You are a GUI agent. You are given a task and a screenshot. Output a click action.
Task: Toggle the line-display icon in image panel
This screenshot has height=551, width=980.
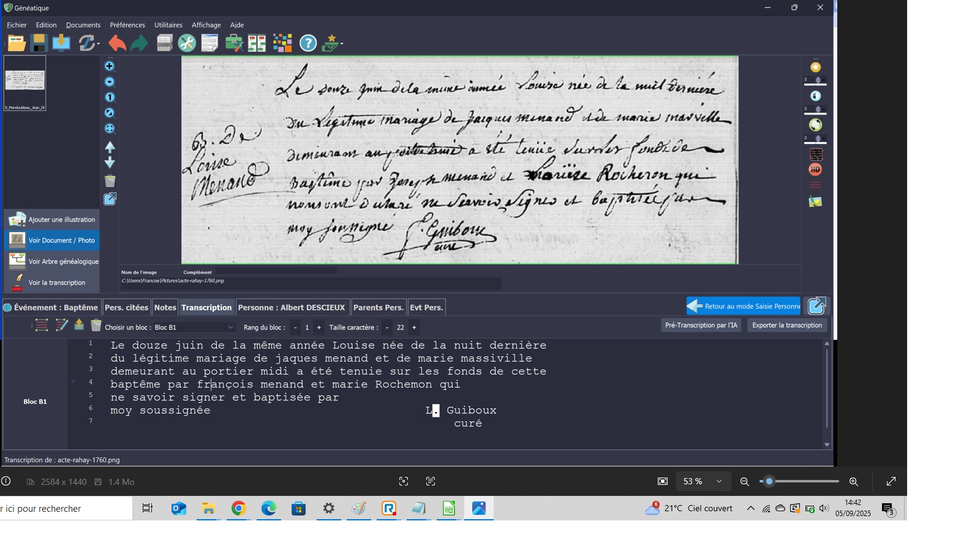(x=815, y=185)
